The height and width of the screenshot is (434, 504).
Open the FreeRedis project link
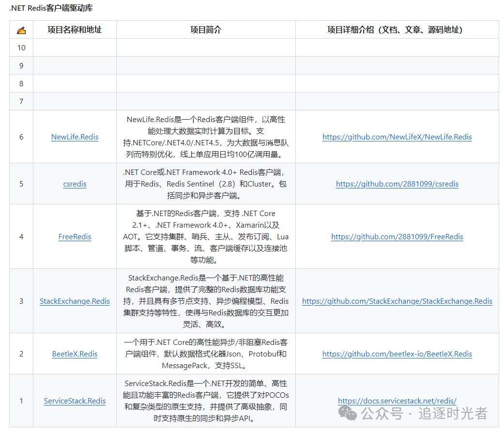pos(75,236)
